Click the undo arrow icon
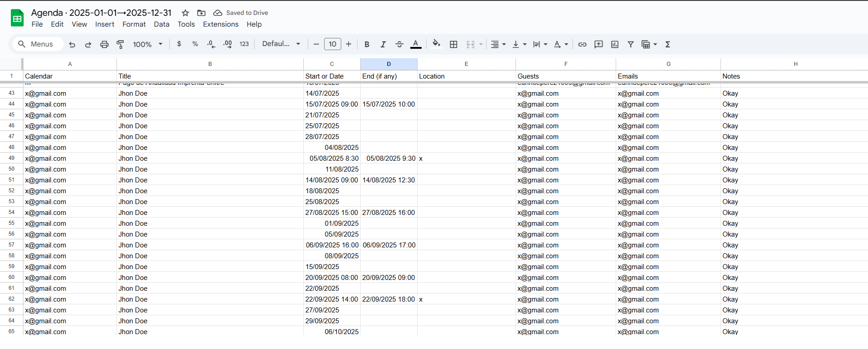 [72, 44]
